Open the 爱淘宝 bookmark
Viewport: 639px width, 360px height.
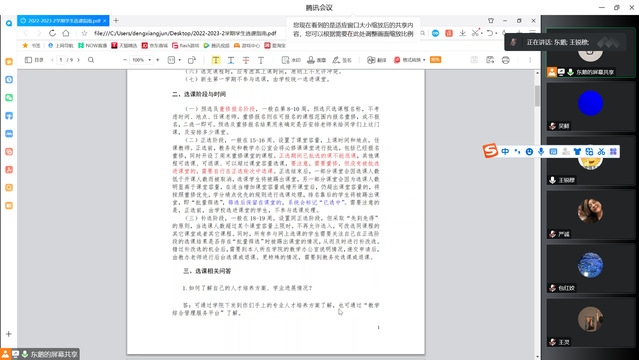(275, 46)
